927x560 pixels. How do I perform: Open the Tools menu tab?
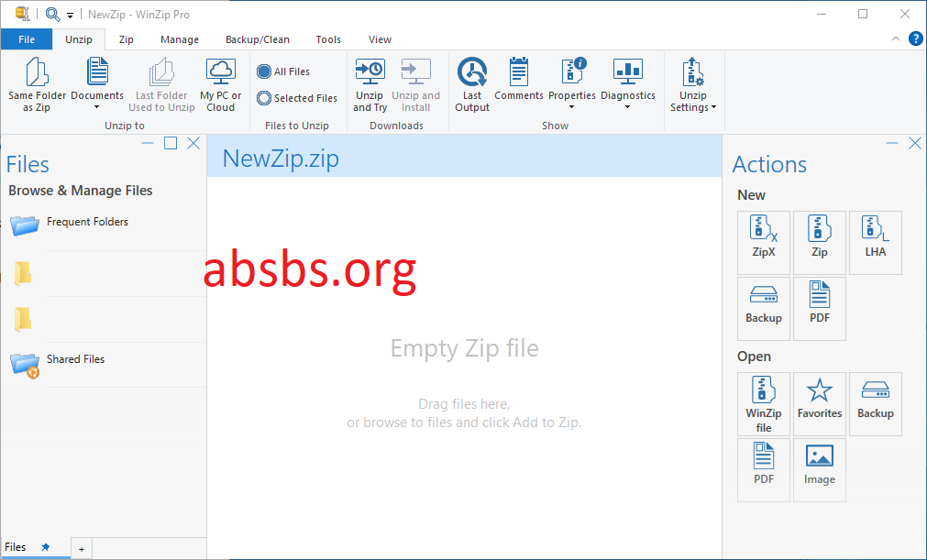tap(328, 39)
